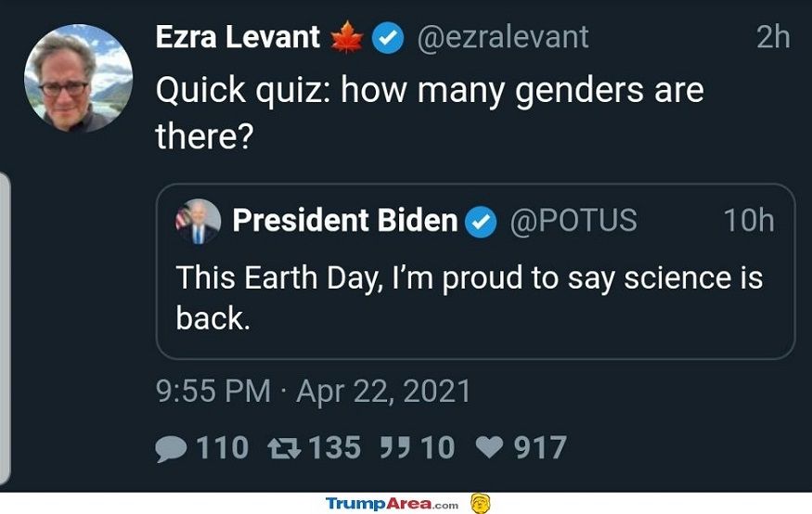This screenshot has height=514, width=812.
Task: Click the gray scrollbar on the left edge
Action: click(5, 325)
